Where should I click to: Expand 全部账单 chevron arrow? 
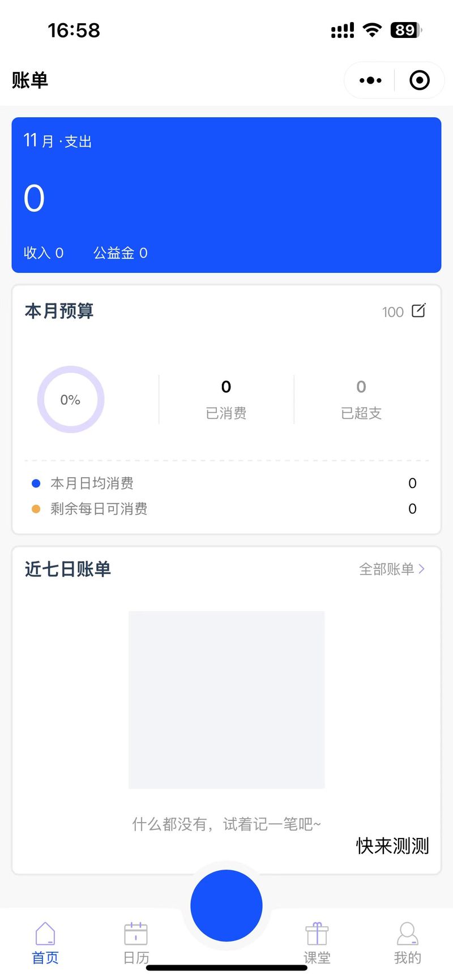(x=422, y=568)
